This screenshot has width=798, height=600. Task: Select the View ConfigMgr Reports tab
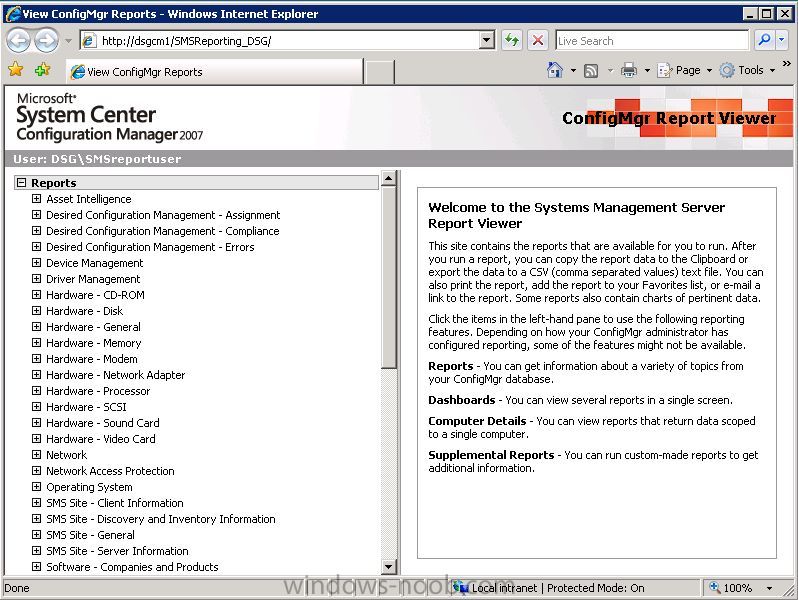click(215, 72)
